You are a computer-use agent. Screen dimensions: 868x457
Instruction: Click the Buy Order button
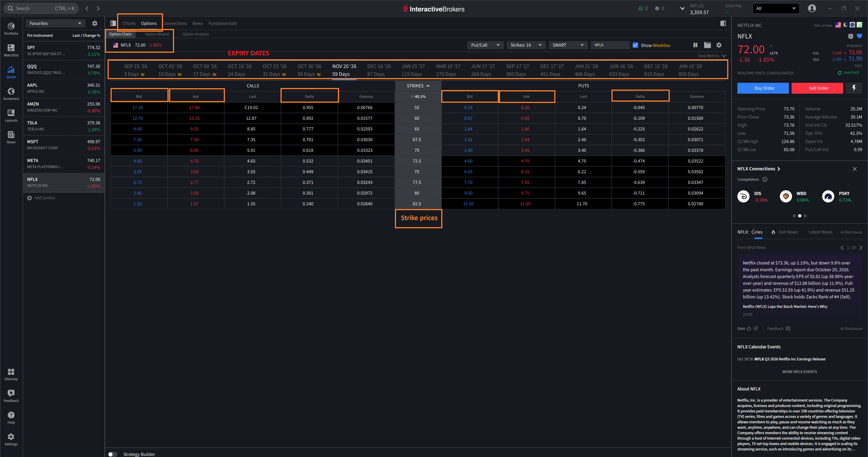point(763,88)
